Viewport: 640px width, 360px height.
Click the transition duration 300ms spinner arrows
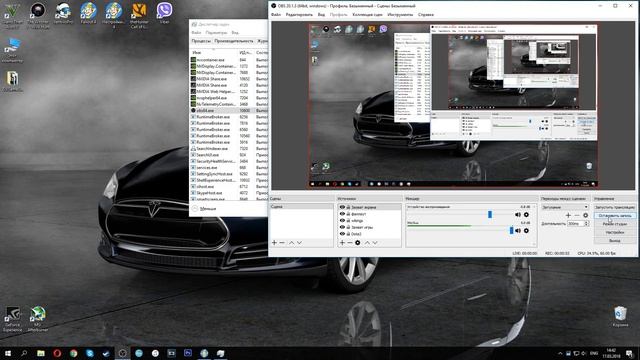pyautogui.click(x=587, y=224)
